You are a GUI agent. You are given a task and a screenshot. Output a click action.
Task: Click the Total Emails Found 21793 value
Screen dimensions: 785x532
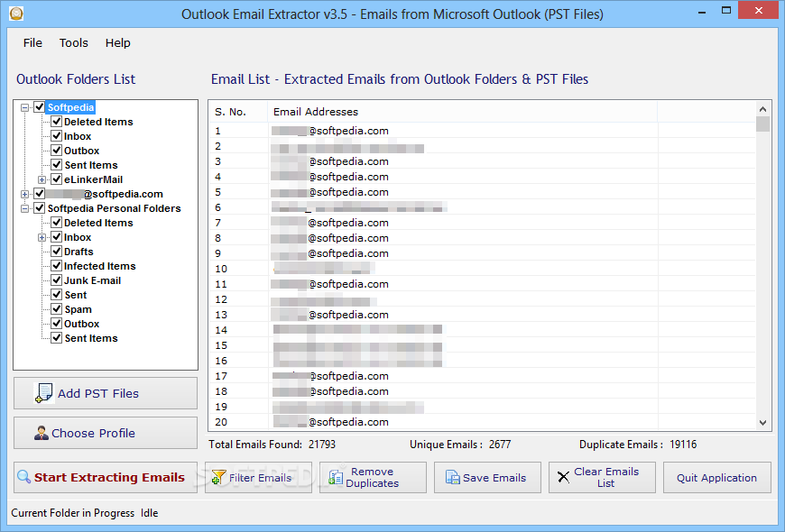click(322, 445)
